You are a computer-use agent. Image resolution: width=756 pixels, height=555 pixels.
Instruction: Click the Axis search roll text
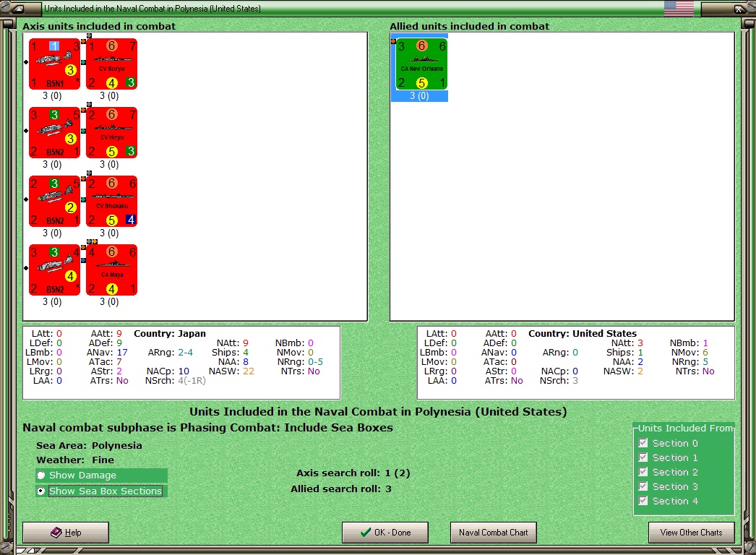click(353, 473)
